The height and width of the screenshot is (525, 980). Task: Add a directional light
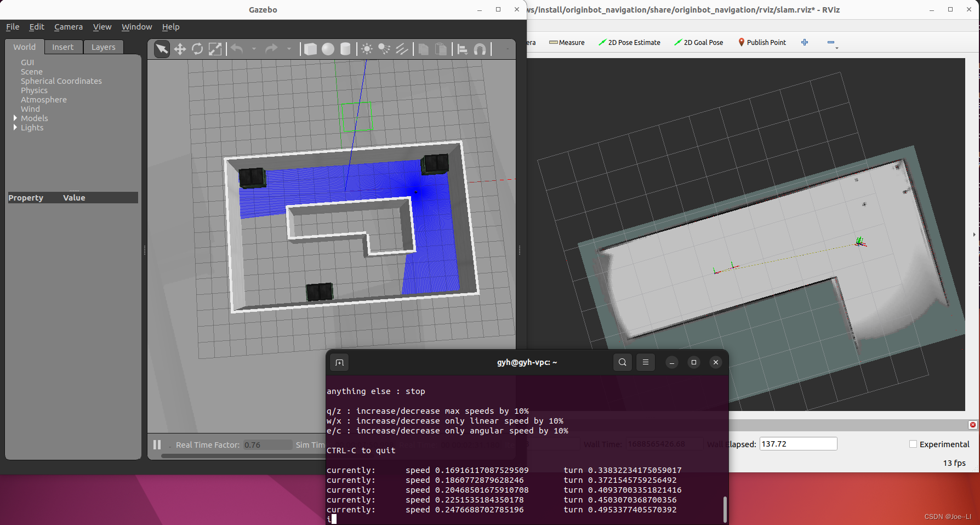(402, 49)
